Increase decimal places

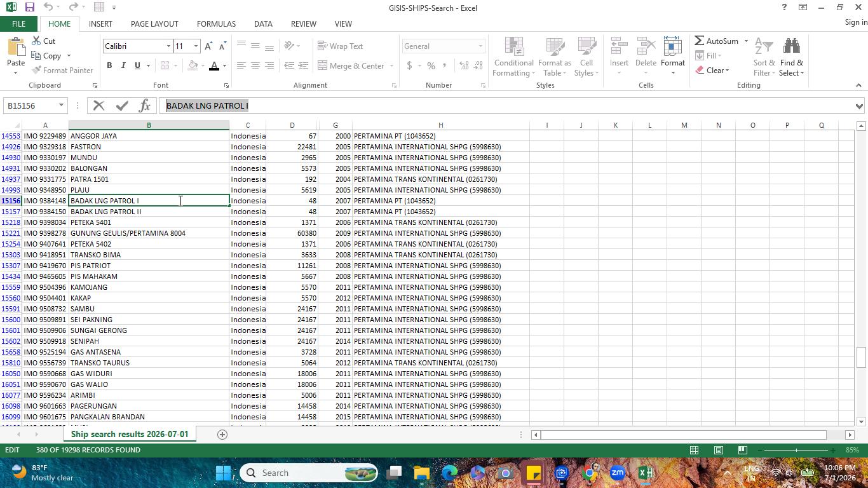464,65
